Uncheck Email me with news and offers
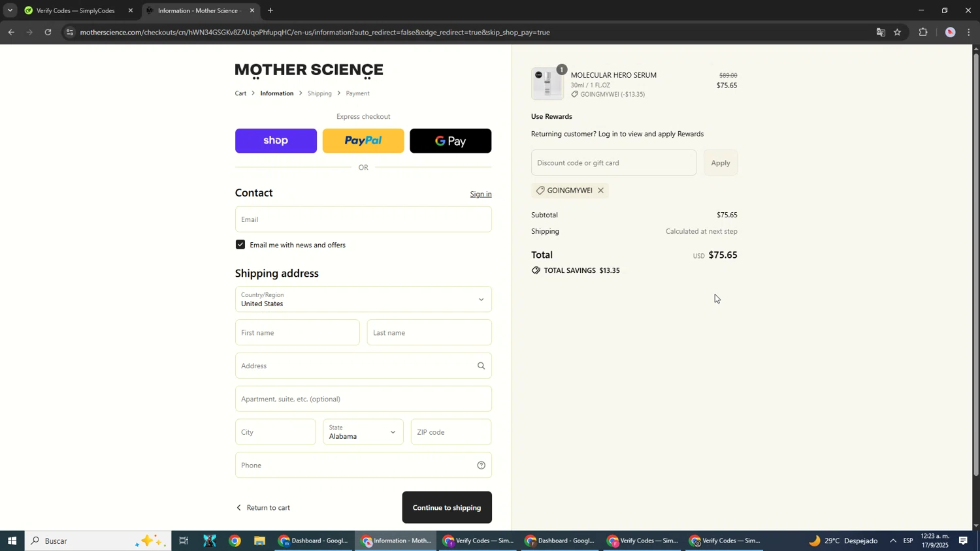The height and width of the screenshot is (551, 980). click(x=240, y=245)
